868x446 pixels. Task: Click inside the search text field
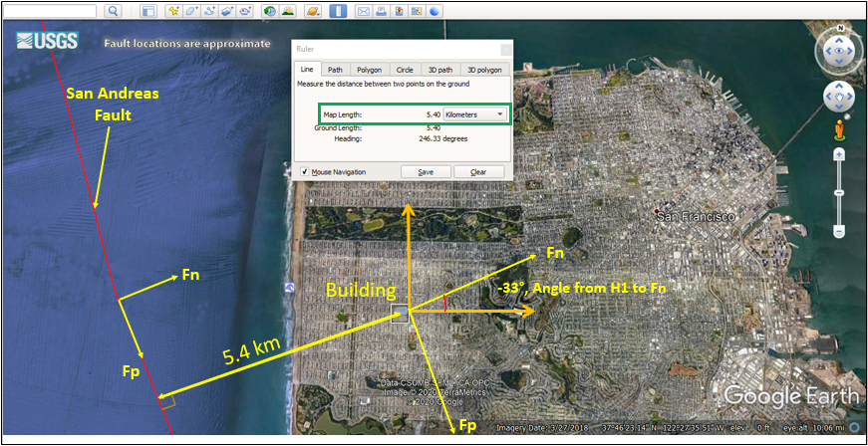click(x=48, y=11)
